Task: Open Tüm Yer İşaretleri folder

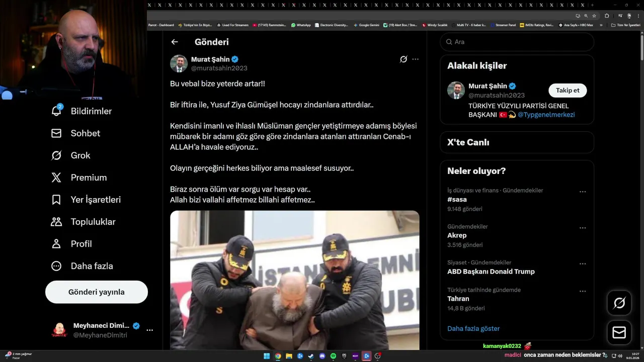Action: point(625,25)
